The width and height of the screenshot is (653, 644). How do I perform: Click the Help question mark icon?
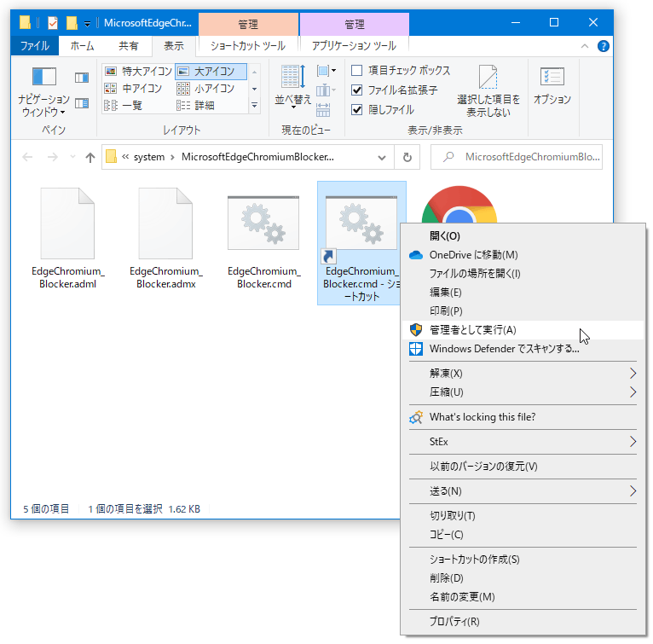point(603,46)
